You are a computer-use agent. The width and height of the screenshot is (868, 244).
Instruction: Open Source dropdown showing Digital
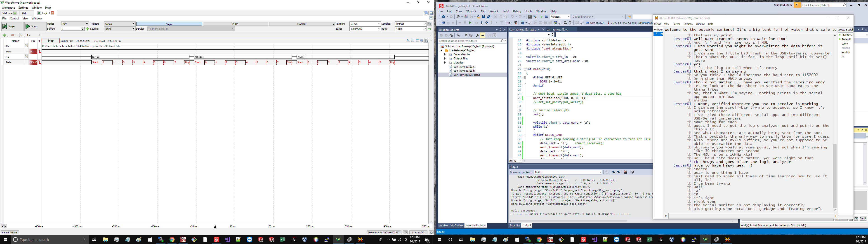coord(119,29)
